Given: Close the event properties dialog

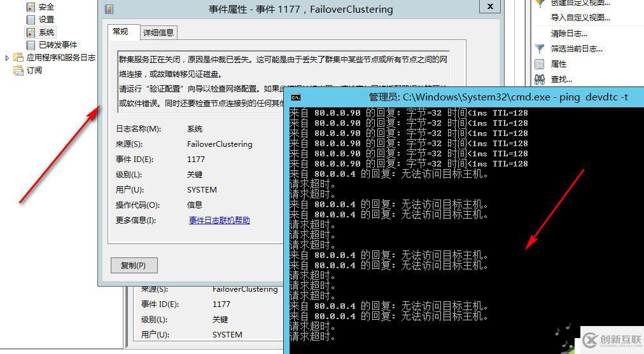Looking at the screenshot, I should click(x=491, y=6).
